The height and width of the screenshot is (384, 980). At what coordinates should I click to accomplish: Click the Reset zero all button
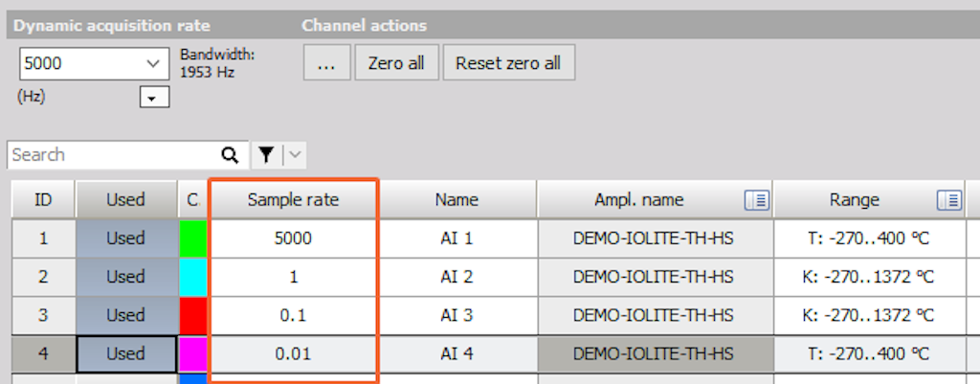point(508,63)
